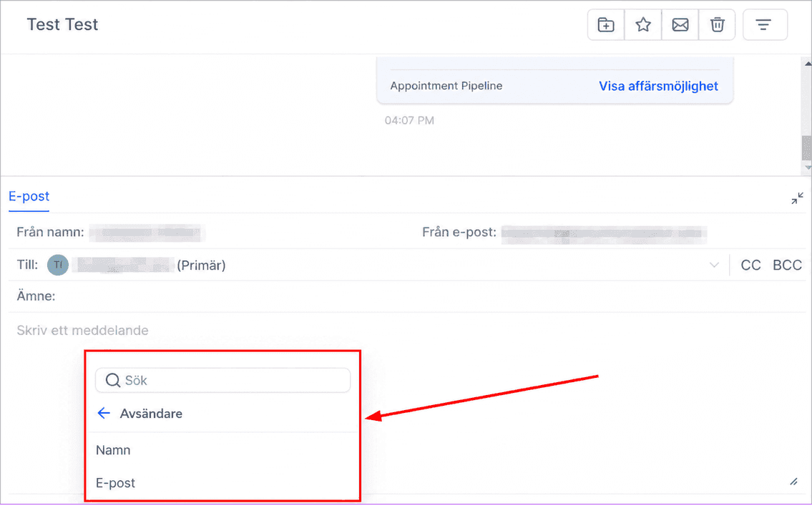Star the Test Test conversation
This screenshot has height=526, width=812.
[x=643, y=24]
